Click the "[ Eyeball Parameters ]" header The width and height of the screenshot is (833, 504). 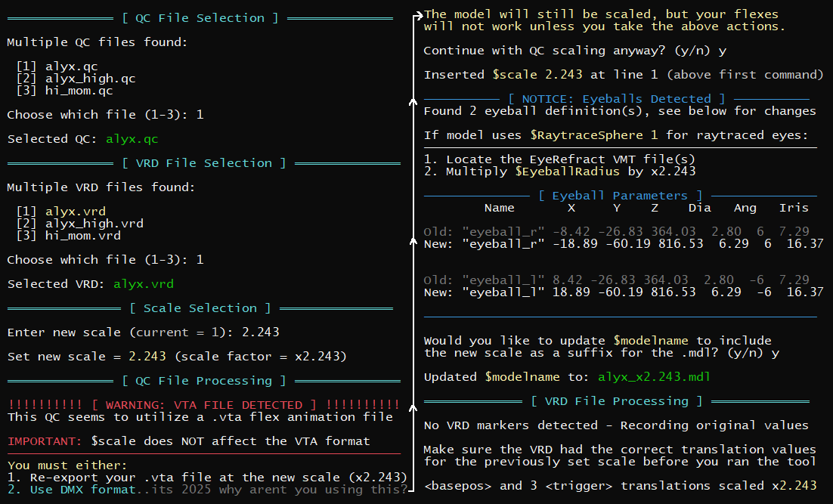pos(621,196)
